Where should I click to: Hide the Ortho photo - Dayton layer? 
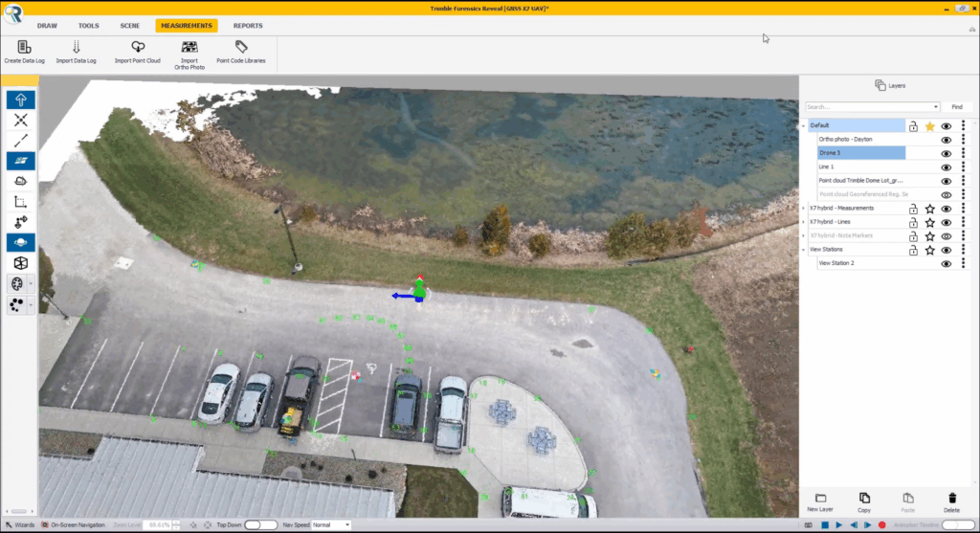[x=946, y=140]
